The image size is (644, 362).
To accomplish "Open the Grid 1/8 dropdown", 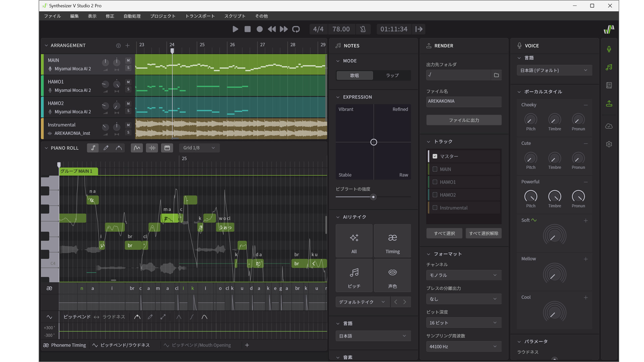I will click(199, 148).
